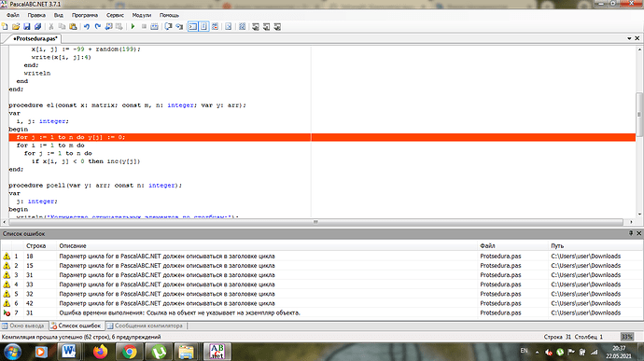Open the Вид menu

[59, 15]
